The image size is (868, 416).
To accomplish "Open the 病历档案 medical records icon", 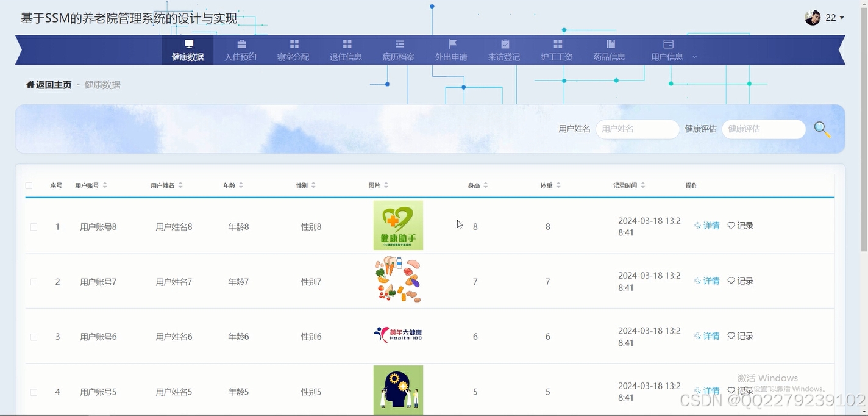I will (399, 45).
